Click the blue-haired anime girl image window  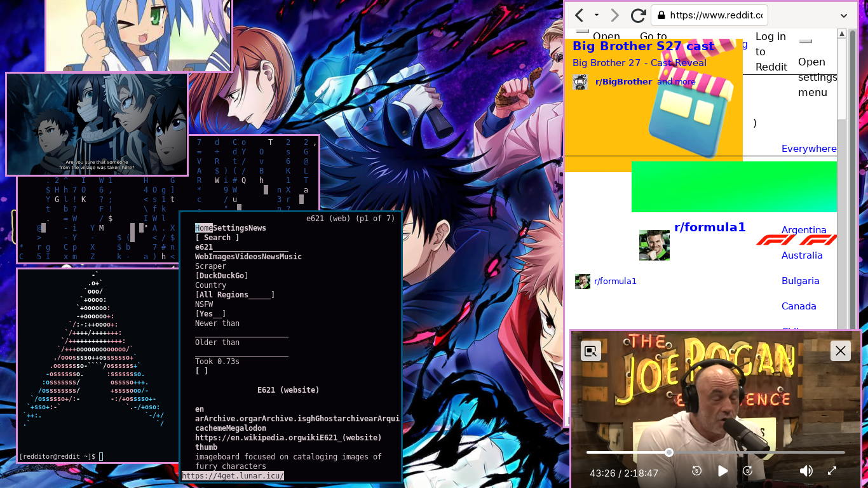pyautogui.click(x=139, y=35)
